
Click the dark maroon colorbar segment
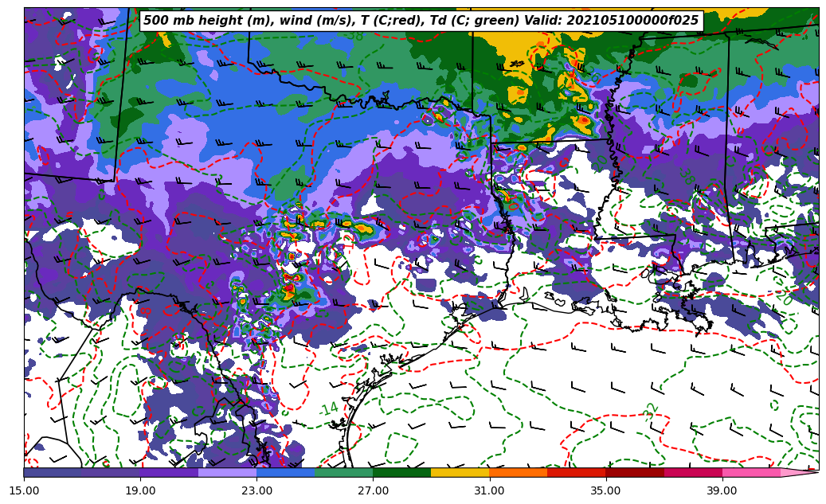pyautogui.click(x=634, y=472)
